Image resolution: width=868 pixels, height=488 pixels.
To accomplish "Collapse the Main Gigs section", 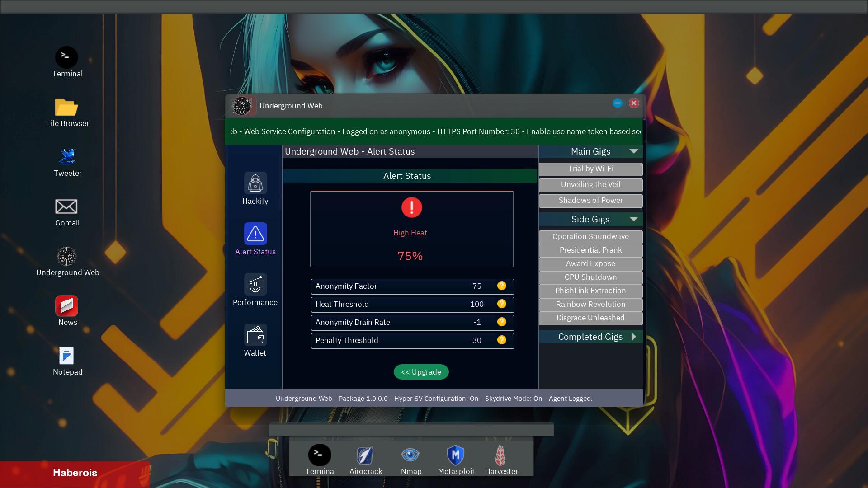I will point(633,151).
